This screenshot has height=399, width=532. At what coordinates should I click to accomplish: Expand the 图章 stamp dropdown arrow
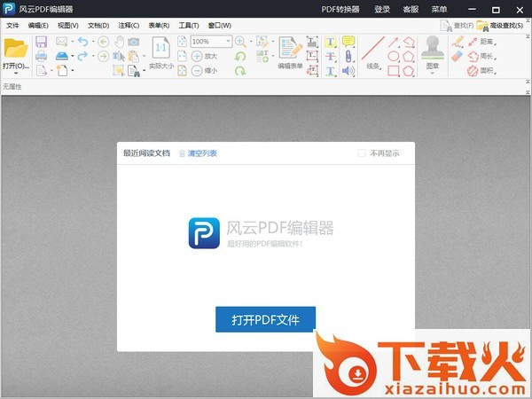click(x=433, y=73)
